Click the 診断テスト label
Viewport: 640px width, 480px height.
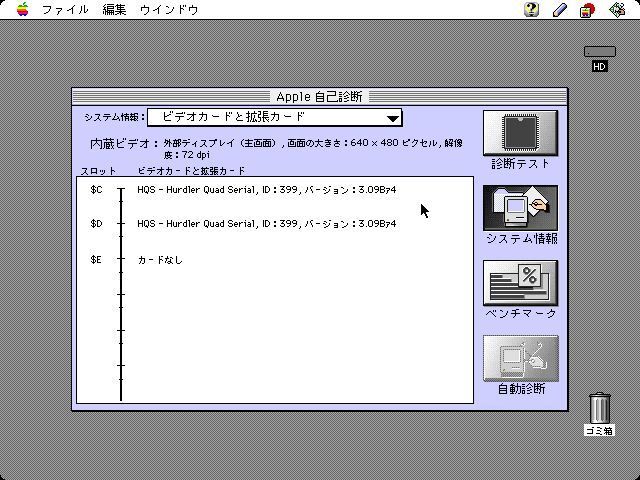pos(520,164)
